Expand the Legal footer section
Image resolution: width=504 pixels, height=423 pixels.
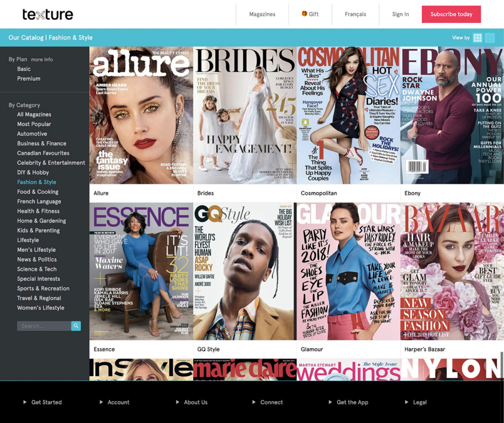(416, 402)
